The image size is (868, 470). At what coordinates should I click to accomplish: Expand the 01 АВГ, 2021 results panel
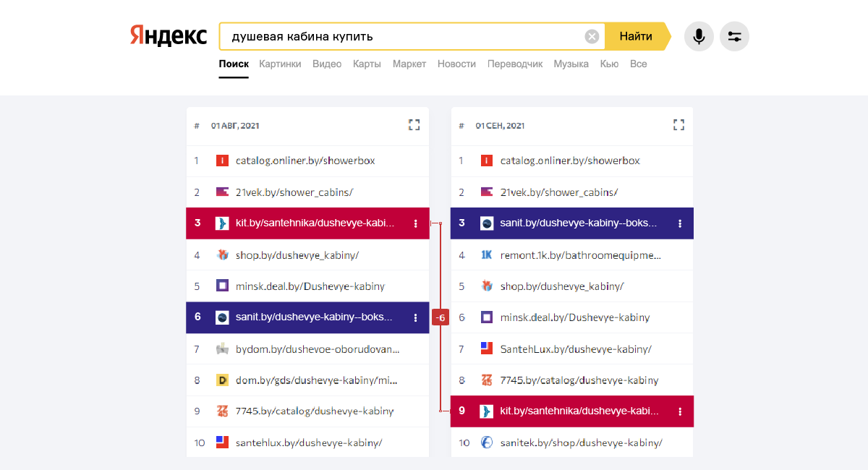click(x=414, y=125)
